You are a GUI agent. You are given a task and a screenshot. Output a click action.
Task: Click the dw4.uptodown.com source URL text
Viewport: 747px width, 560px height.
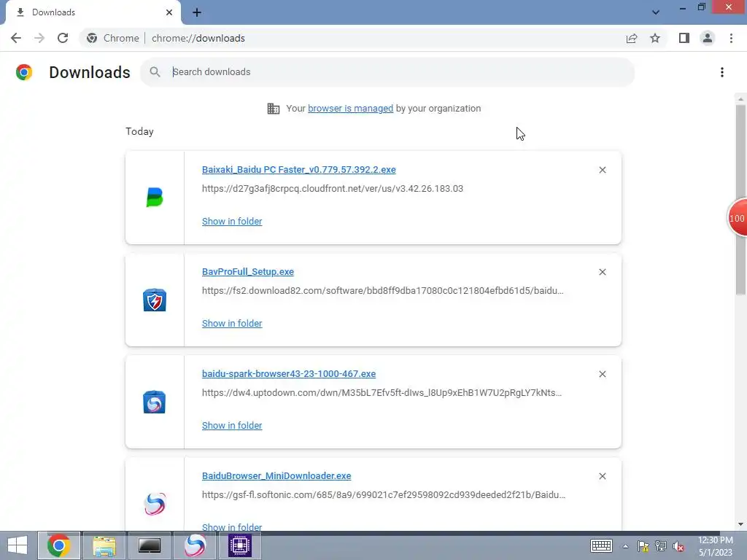[382, 393]
